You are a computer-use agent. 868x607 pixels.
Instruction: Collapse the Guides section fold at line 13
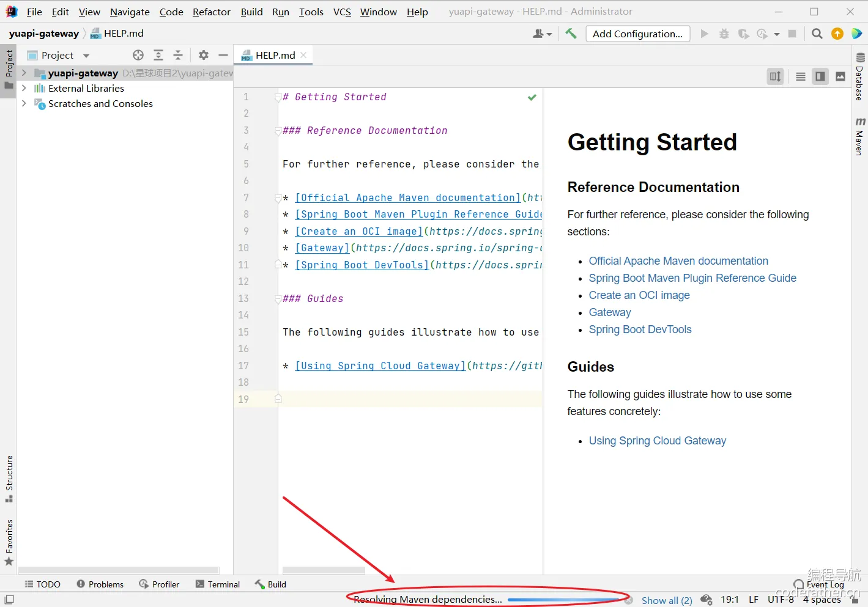click(278, 299)
